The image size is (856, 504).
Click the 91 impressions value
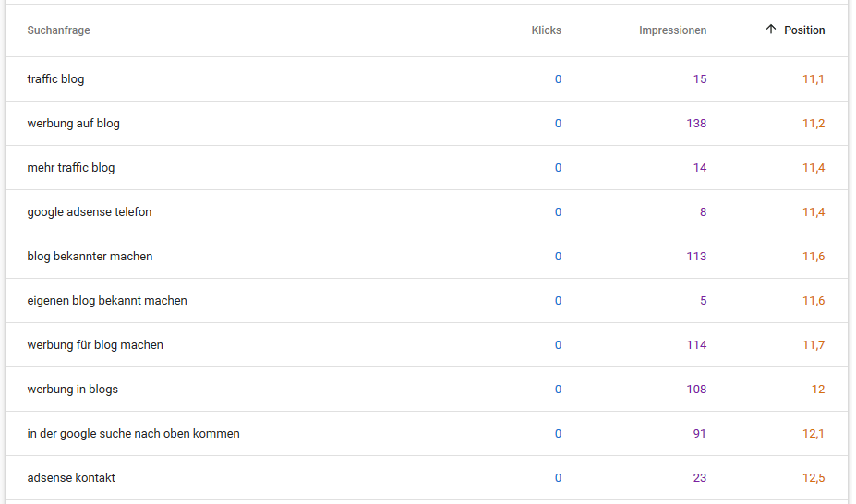699,434
